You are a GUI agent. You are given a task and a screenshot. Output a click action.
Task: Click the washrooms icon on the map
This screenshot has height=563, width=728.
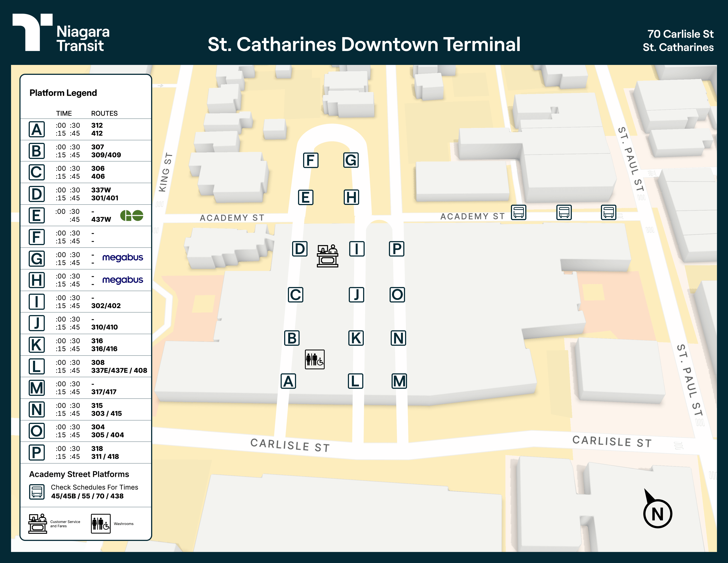(315, 359)
